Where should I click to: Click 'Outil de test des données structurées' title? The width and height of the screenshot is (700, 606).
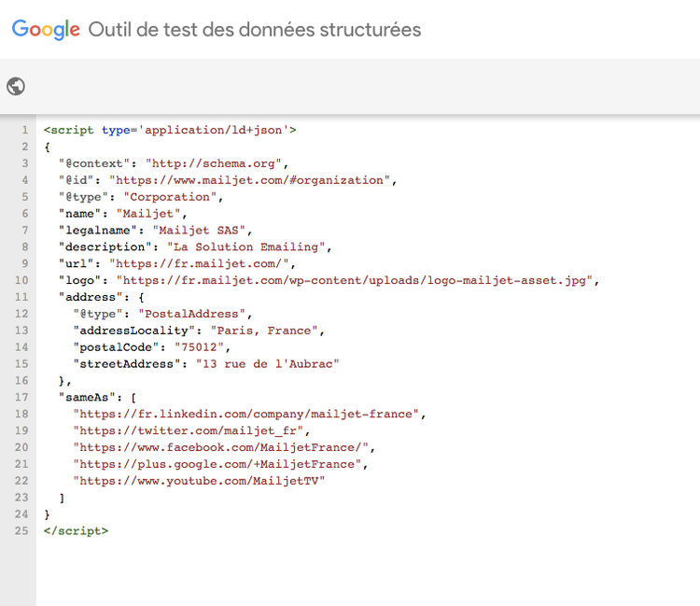pyautogui.click(x=255, y=30)
